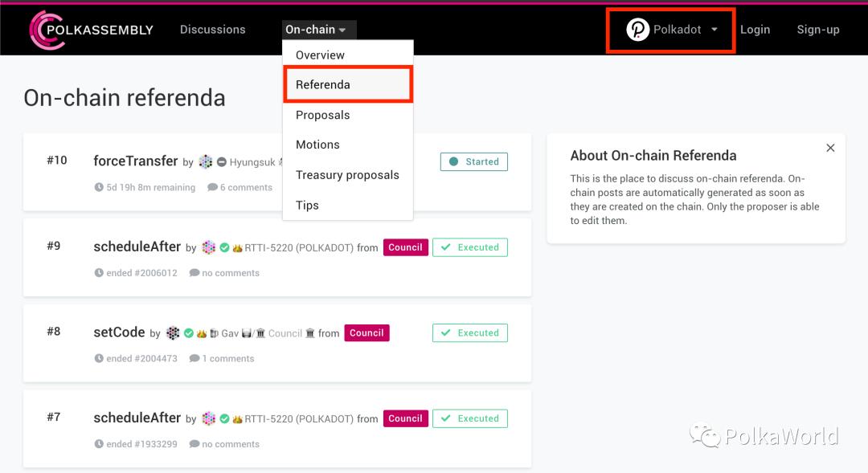Screen dimensions: 868x473
Task: Click the Hyungsuk username
Action: (252, 162)
